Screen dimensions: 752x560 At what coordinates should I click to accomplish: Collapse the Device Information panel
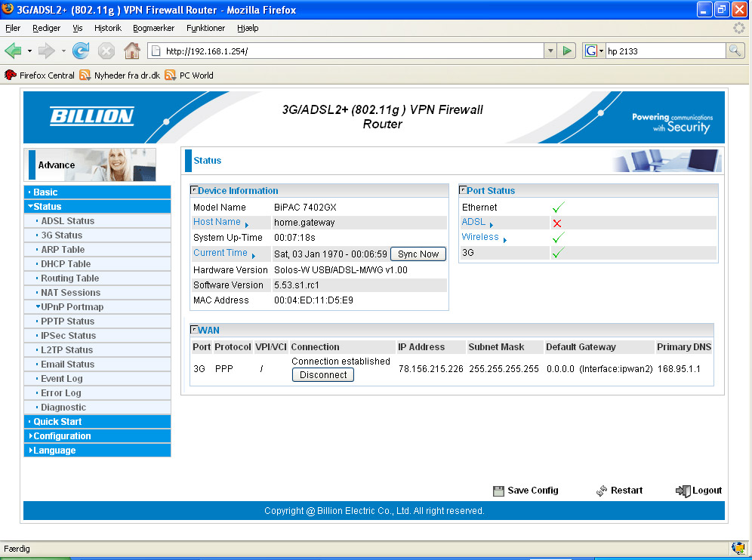pyautogui.click(x=194, y=190)
